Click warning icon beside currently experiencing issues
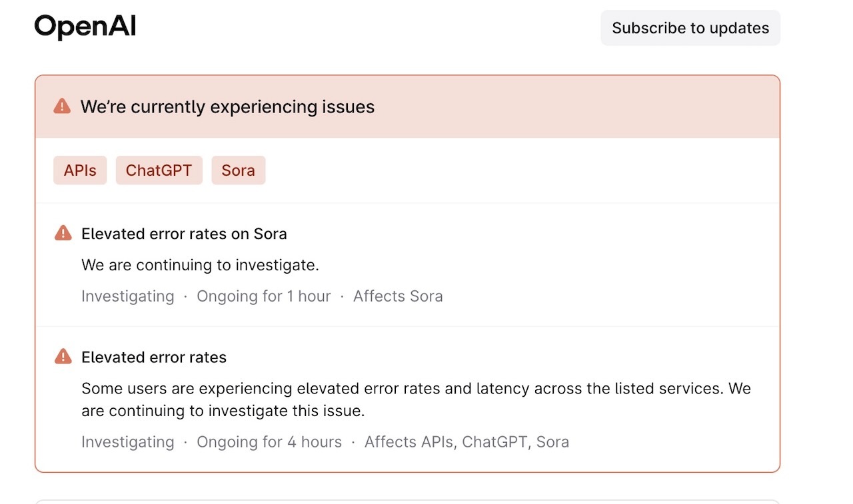Screen dimensions: 853x504 click(62, 107)
